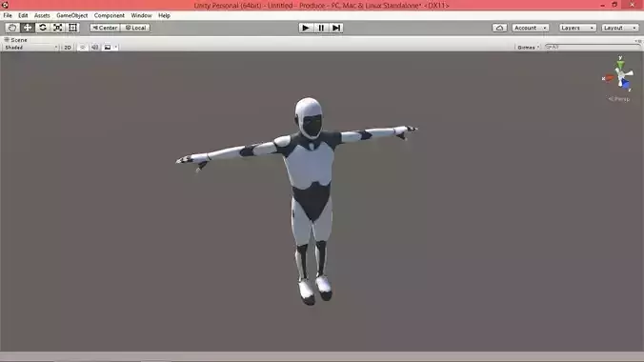Screen dimensions: 644x362
Task: Toggle scene lighting sun icon
Action: pos(83,48)
